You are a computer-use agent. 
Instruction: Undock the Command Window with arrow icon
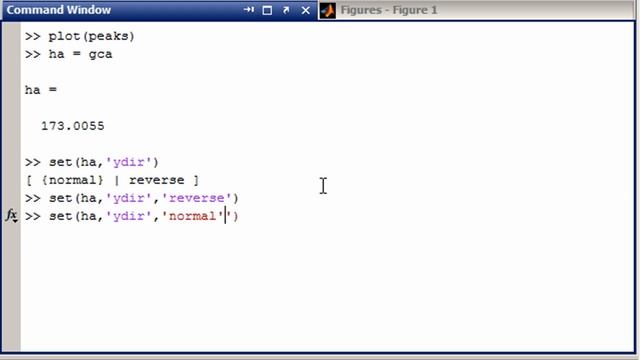[286, 10]
